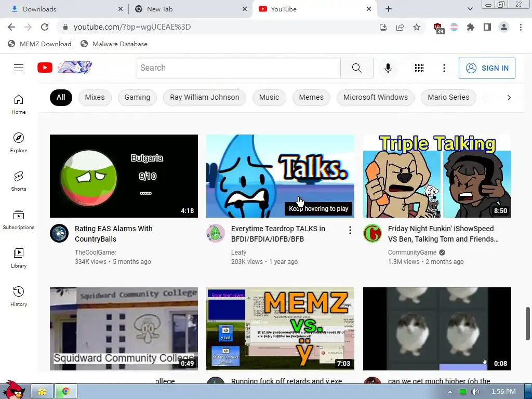Open History in the sidebar
This screenshot has height=399, width=532.
click(19, 297)
